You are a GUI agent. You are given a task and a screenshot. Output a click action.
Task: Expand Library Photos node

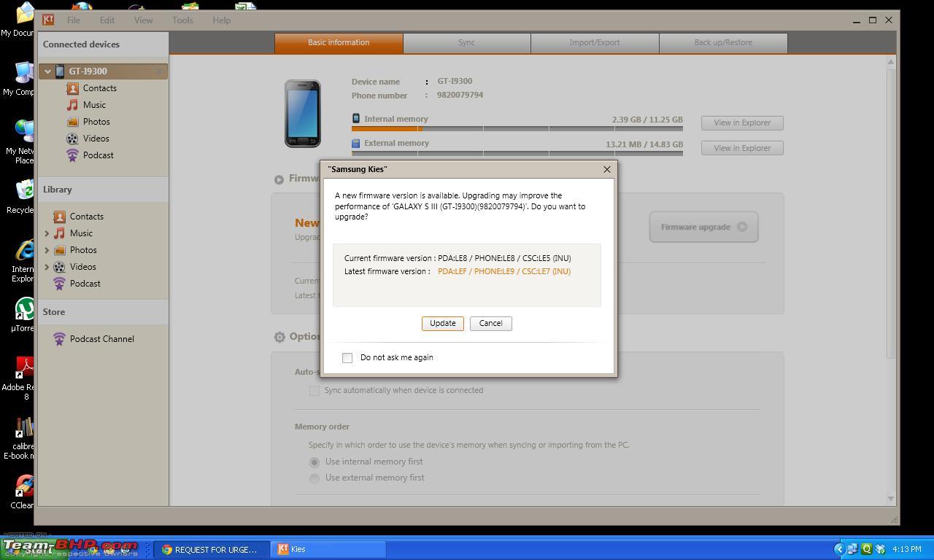47,250
